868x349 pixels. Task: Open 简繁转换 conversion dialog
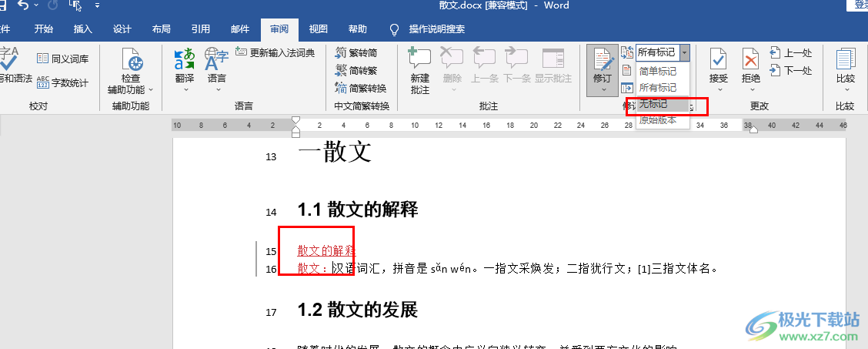pos(361,88)
